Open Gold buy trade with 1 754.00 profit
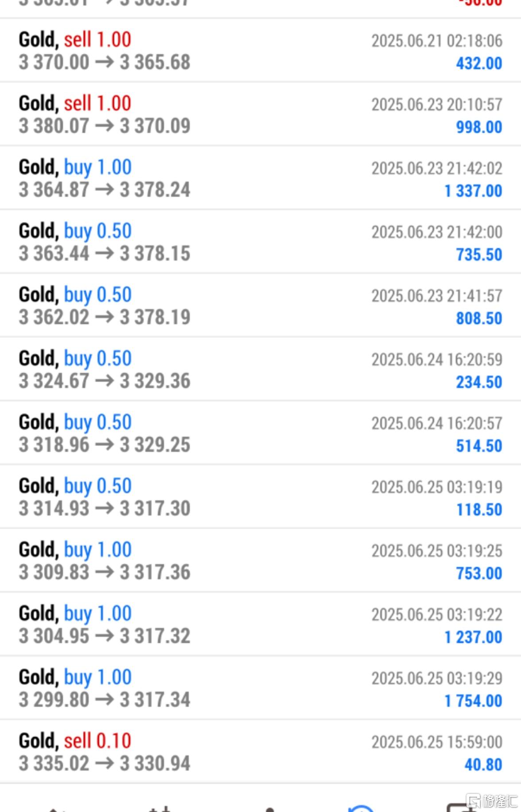521x812 pixels. tap(260, 688)
